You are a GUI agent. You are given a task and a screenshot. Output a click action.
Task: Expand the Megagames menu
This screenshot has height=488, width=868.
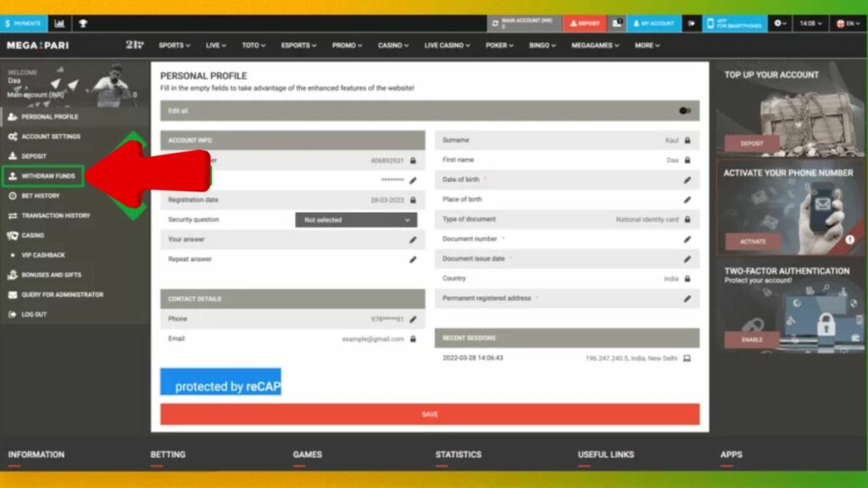point(595,46)
